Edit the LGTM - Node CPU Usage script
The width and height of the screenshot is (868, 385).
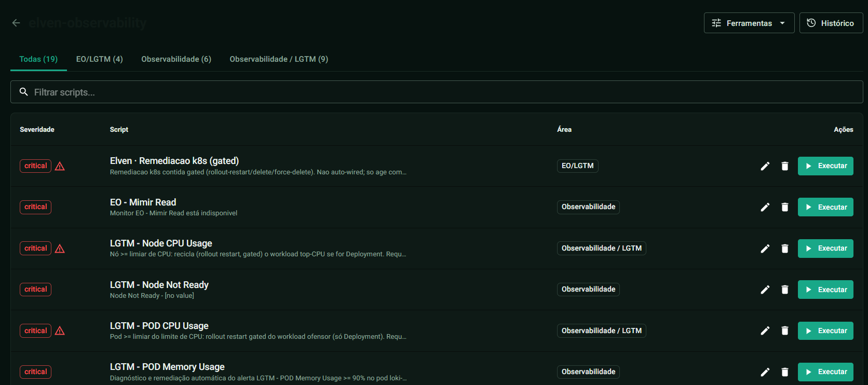click(x=765, y=249)
